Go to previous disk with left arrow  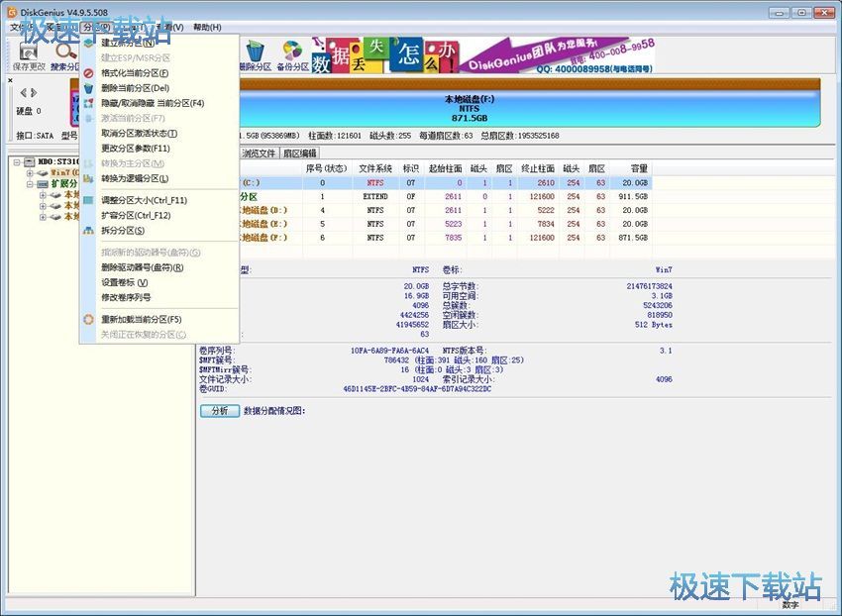tap(24, 93)
